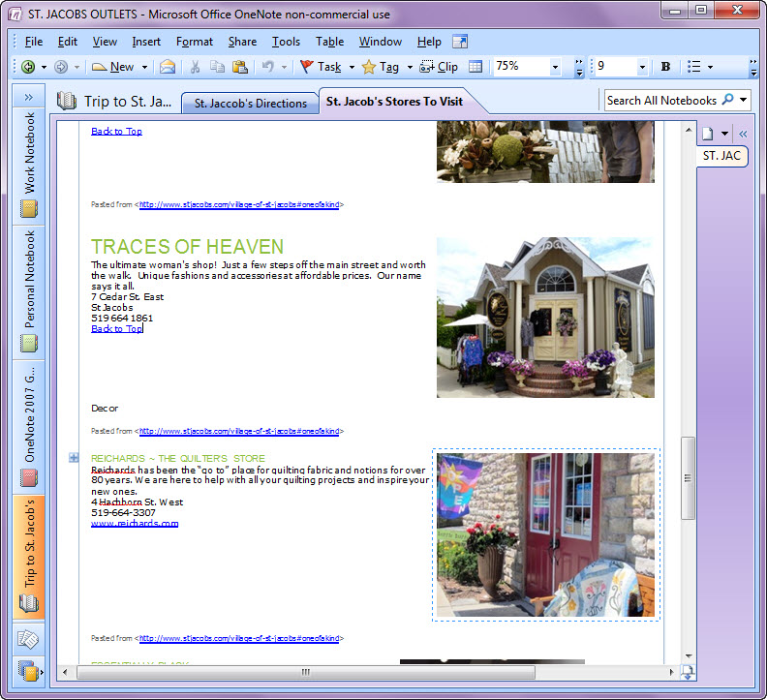The image size is (767, 700).
Task: Click the Unfiled Notes icon in sidebar
Action: (28, 639)
